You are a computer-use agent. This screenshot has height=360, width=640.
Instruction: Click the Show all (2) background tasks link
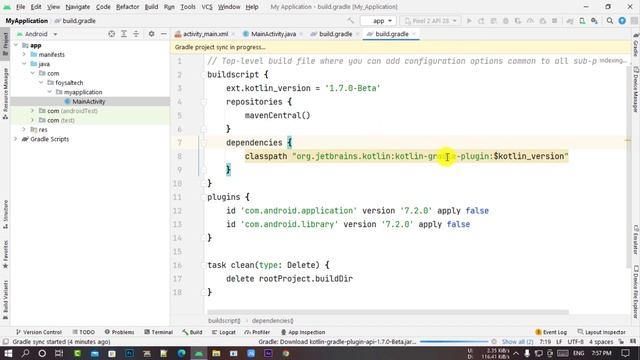517,342
